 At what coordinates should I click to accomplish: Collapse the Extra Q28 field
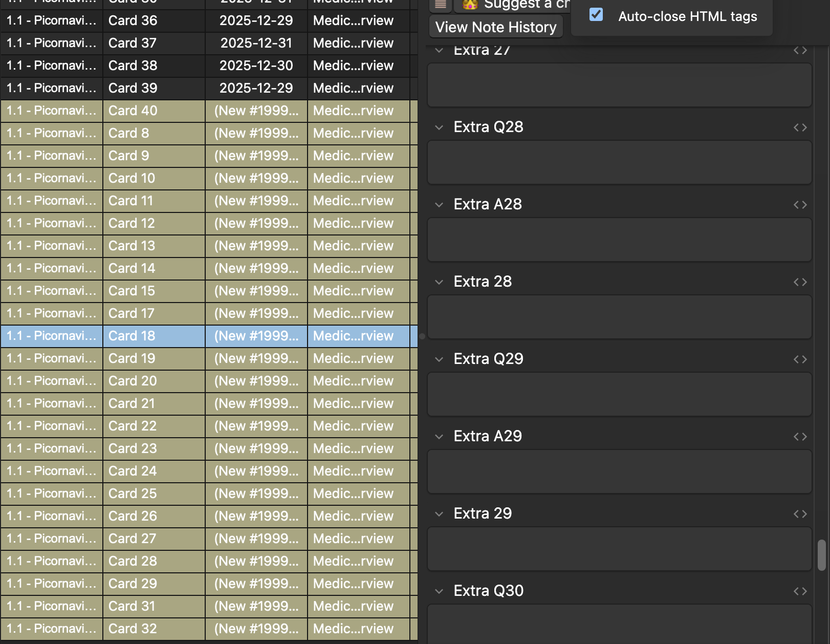439,127
